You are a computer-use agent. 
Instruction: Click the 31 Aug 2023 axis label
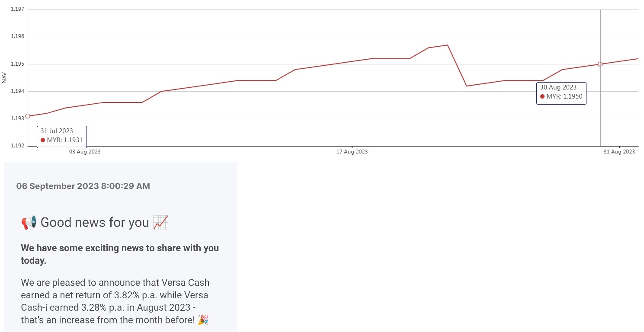(x=619, y=152)
